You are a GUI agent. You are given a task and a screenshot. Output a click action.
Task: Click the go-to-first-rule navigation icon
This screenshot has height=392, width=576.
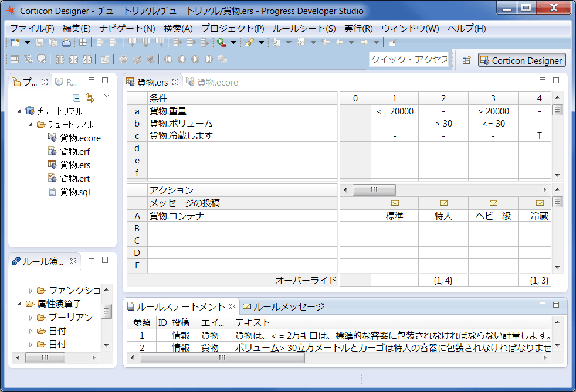pyautogui.click(x=168, y=59)
